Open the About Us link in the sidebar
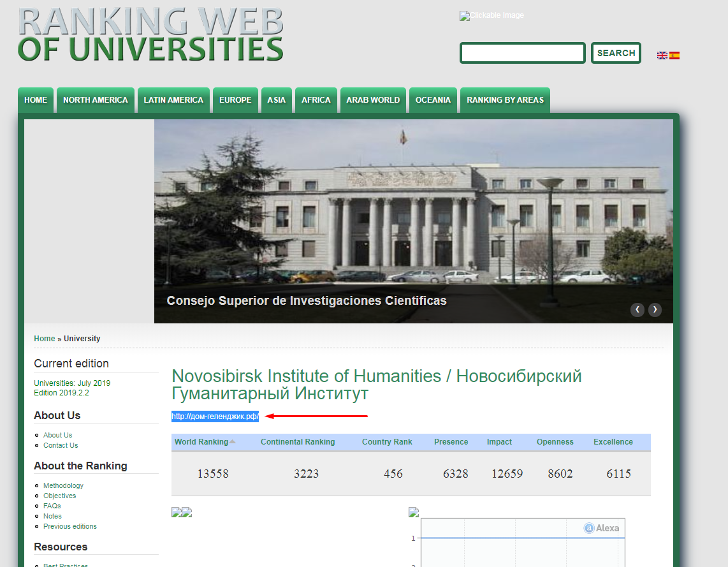Viewport: 728px width, 567px height. click(57, 435)
